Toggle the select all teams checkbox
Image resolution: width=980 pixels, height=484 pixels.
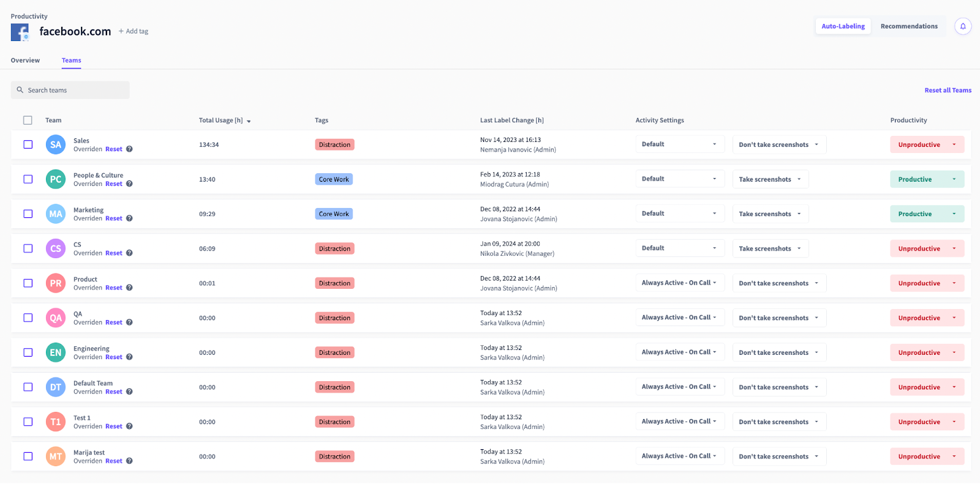tap(28, 121)
